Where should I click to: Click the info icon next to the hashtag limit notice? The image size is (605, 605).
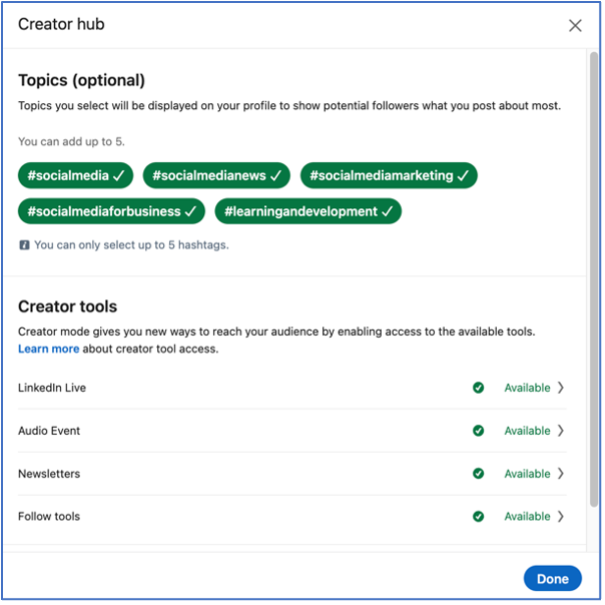tap(24, 245)
